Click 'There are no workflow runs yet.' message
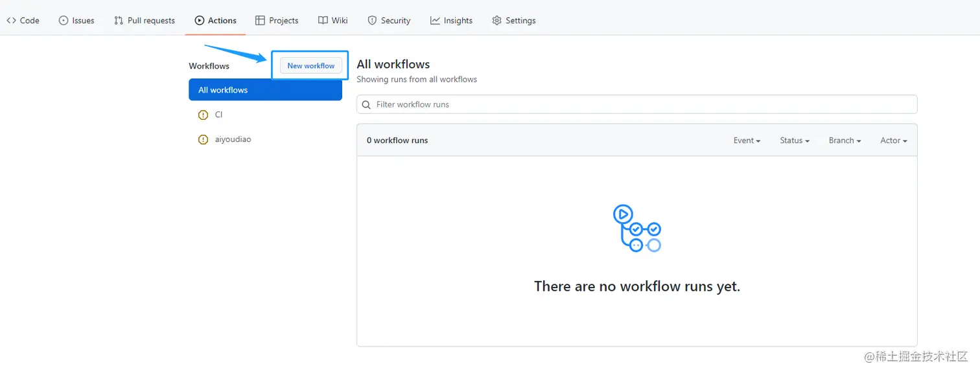 637,286
